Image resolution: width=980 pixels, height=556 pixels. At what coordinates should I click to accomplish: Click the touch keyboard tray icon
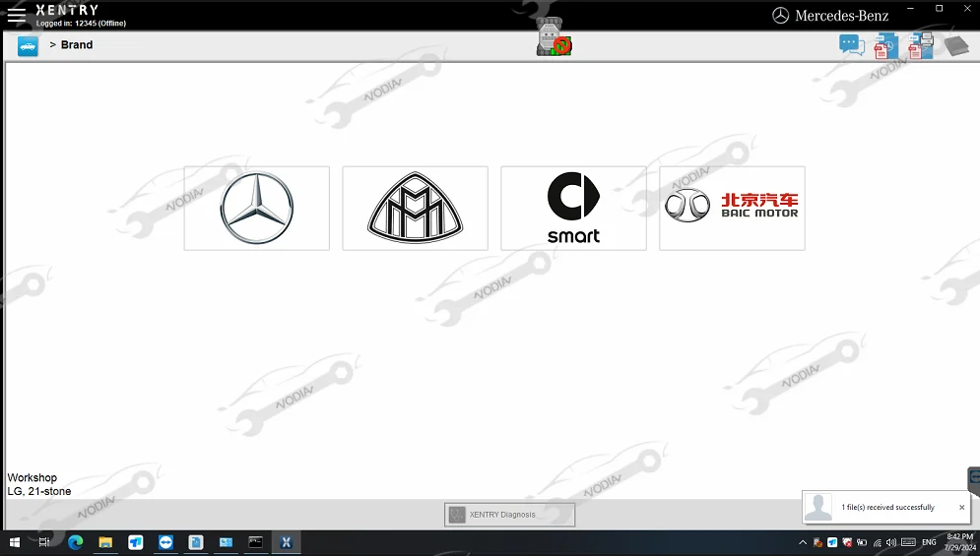click(909, 542)
